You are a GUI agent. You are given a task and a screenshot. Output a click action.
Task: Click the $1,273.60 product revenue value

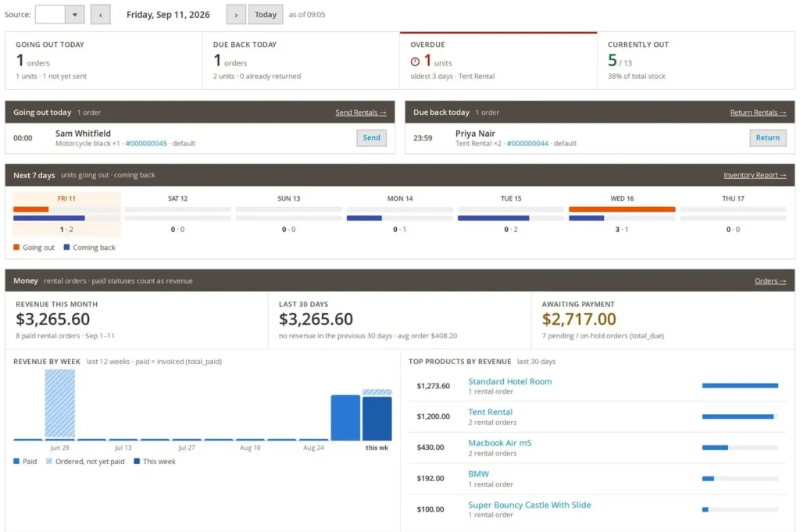(433, 386)
